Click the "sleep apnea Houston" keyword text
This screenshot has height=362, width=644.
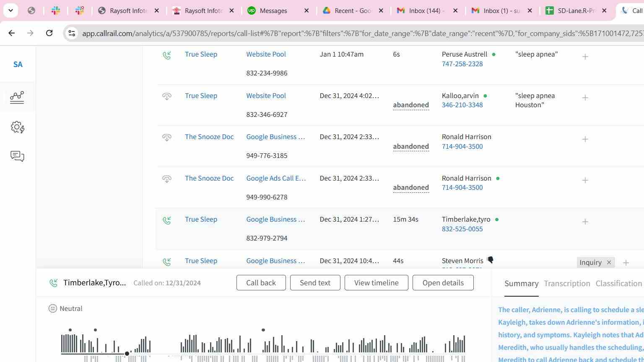coord(535,100)
